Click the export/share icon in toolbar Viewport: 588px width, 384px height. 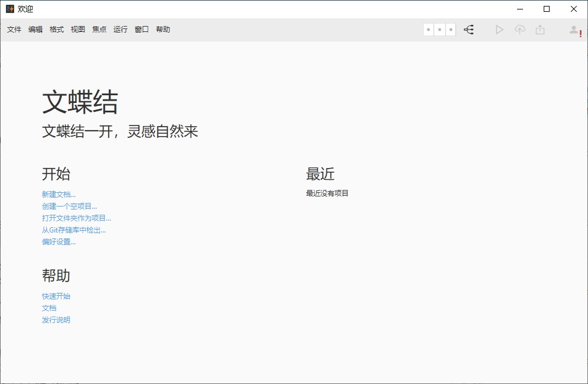point(540,29)
